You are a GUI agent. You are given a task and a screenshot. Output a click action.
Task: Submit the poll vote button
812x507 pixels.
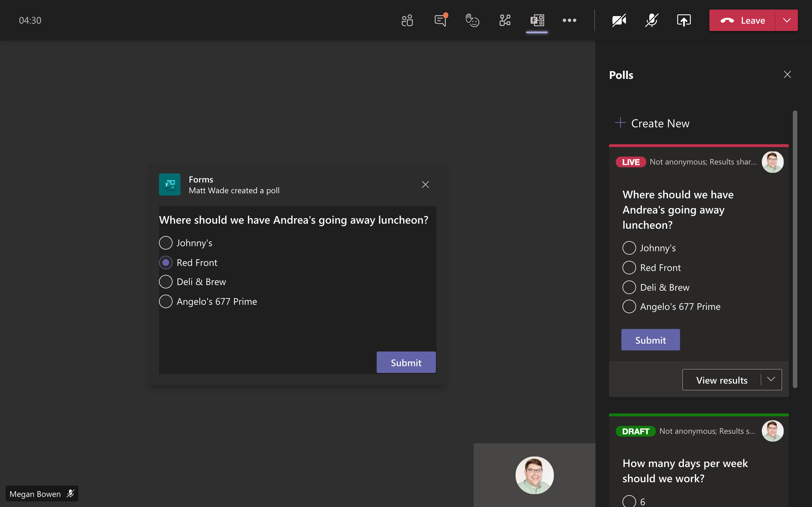tap(406, 362)
